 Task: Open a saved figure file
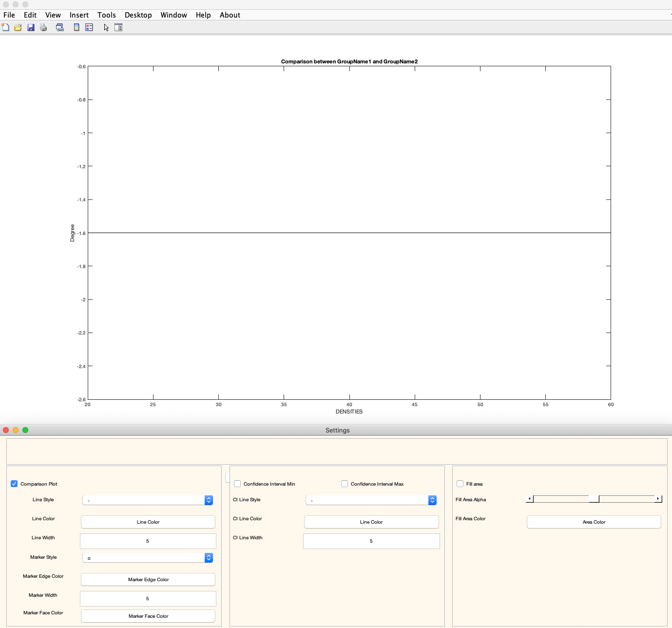(18, 27)
